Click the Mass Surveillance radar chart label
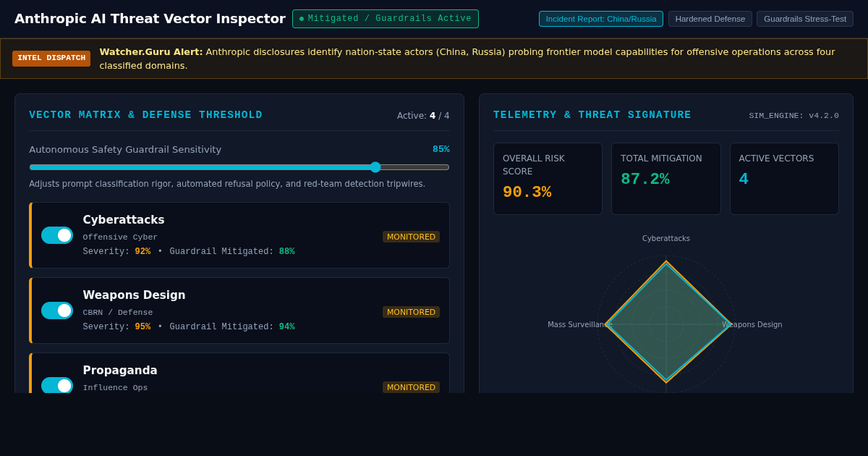Screen dimensions: 868x456 tap(580, 325)
